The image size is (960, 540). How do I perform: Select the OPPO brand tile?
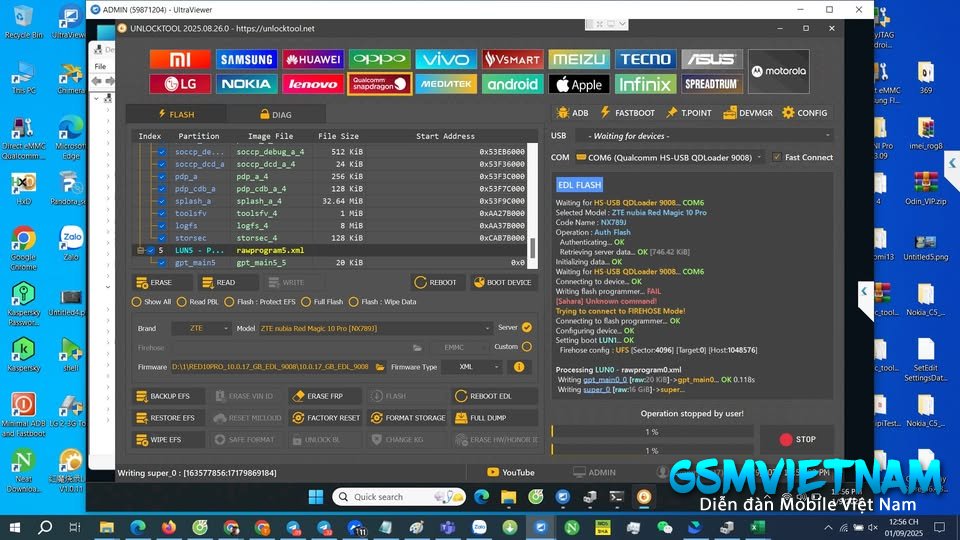coord(380,59)
